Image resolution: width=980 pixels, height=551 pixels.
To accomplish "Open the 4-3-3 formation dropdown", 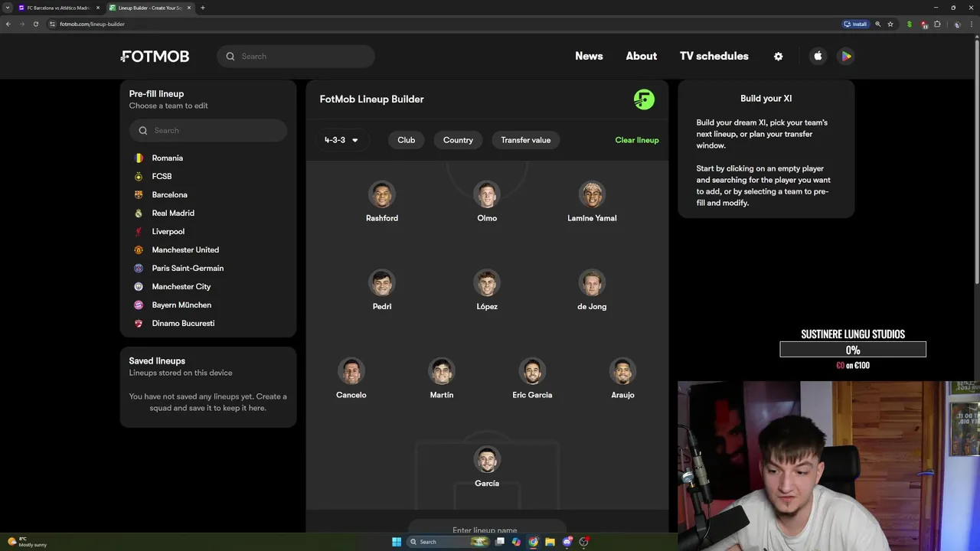I will tap(341, 140).
